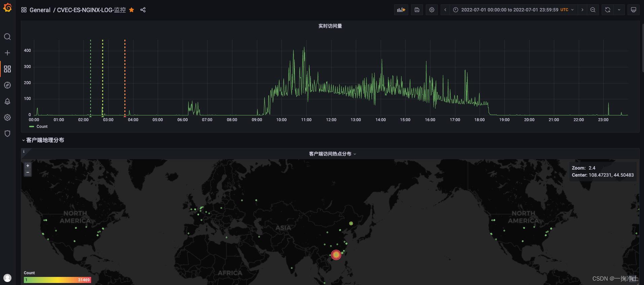This screenshot has height=285, width=644.
Task: Click the 10:00 label on time axis
Action: click(281, 120)
